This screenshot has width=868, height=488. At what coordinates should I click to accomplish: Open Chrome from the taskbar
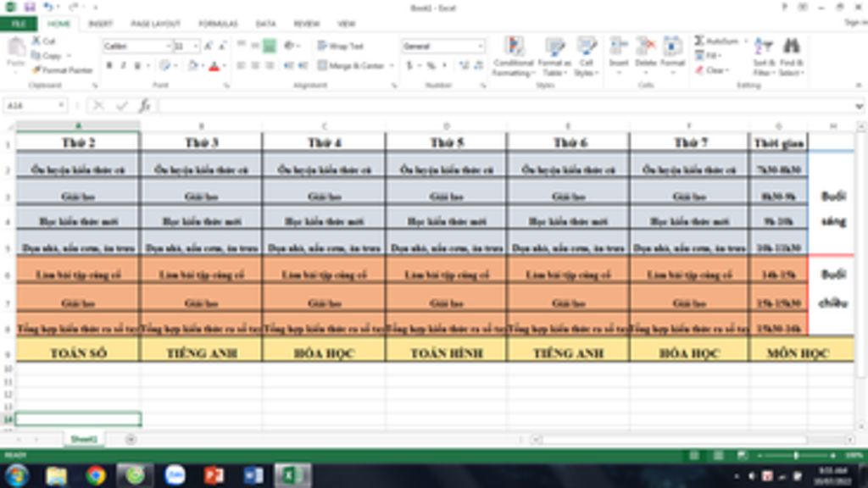tap(96, 475)
